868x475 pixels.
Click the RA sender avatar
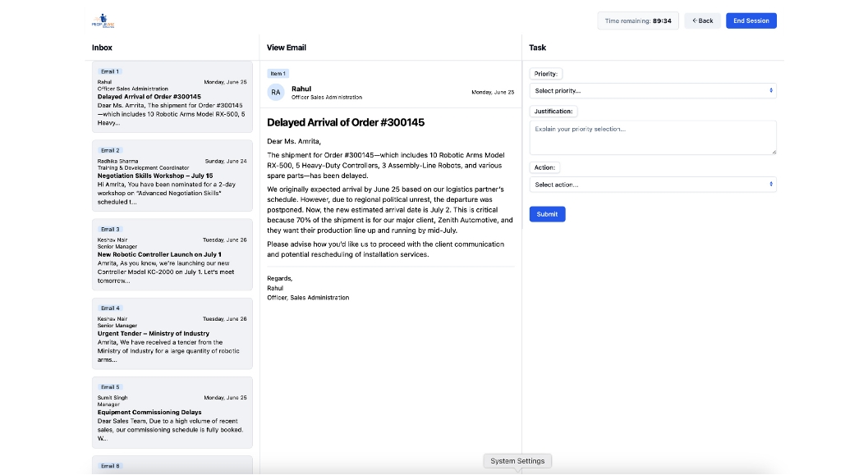(276, 93)
